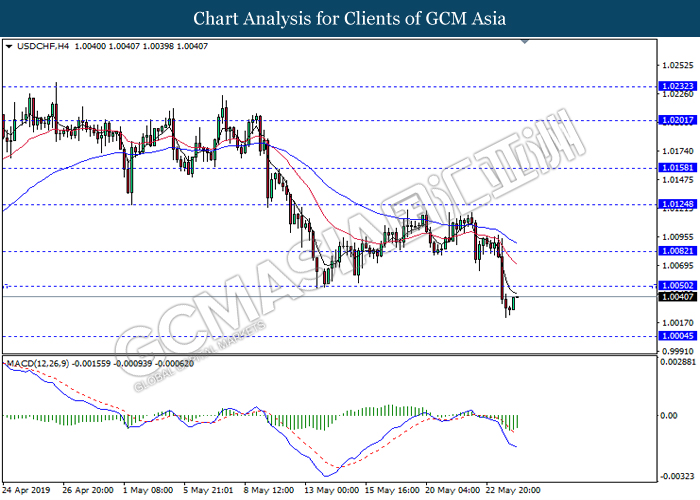
Task: Open the chart menu triangle beside USDCHF,H4
Action: point(8,46)
